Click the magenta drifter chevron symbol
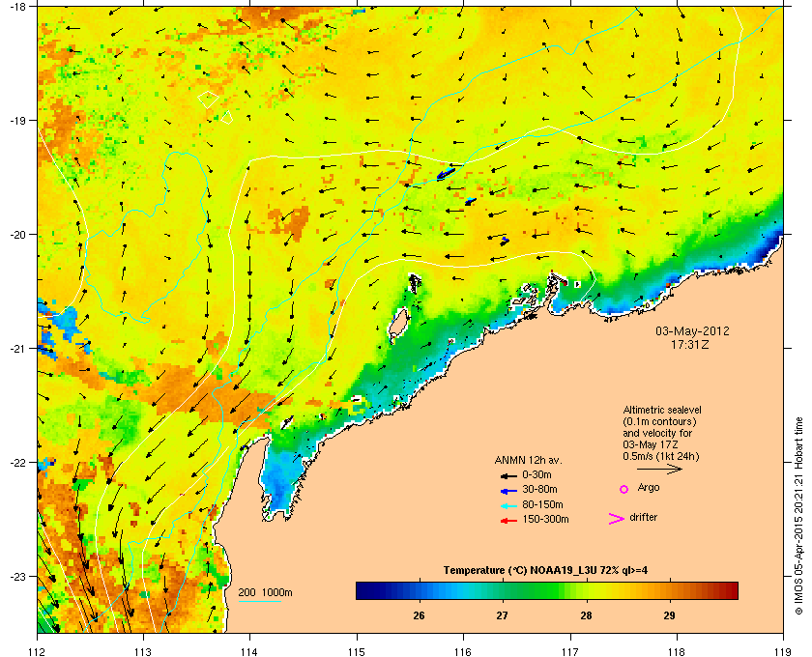This screenshot has height=657, width=812. (617, 519)
